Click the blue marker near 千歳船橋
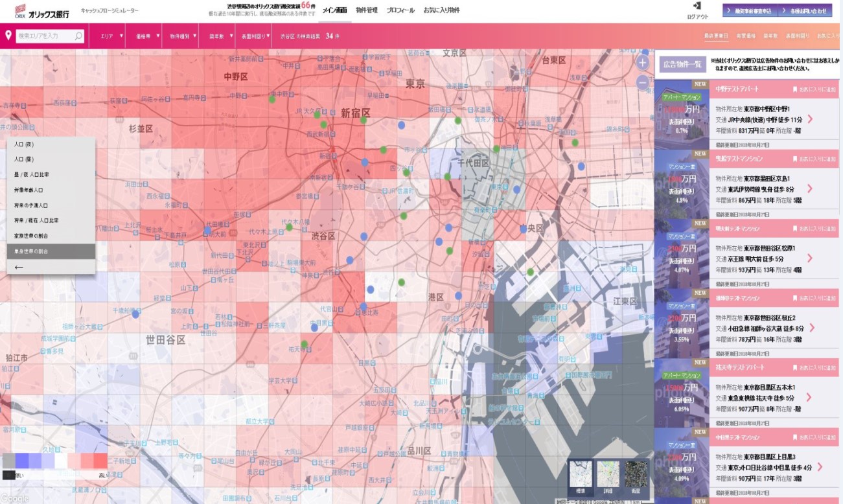 point(135,314)
